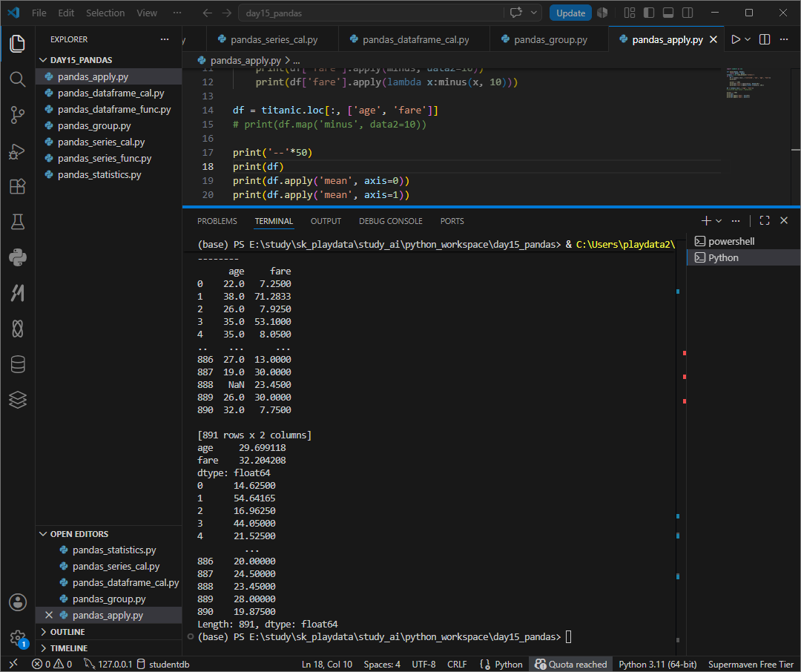Close pandas_apply.py in Open Editors list

point(49,615)
